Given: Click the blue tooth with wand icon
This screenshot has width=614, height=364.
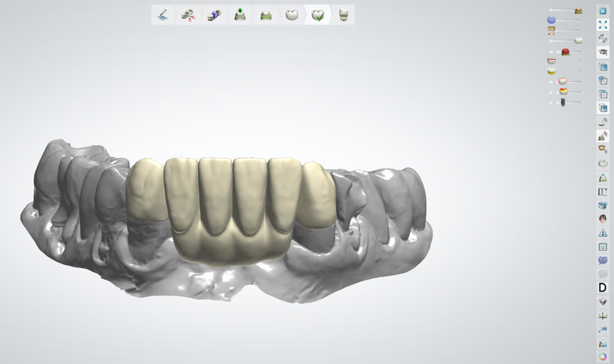Looking at the screenshot, I should click(603, 260).
